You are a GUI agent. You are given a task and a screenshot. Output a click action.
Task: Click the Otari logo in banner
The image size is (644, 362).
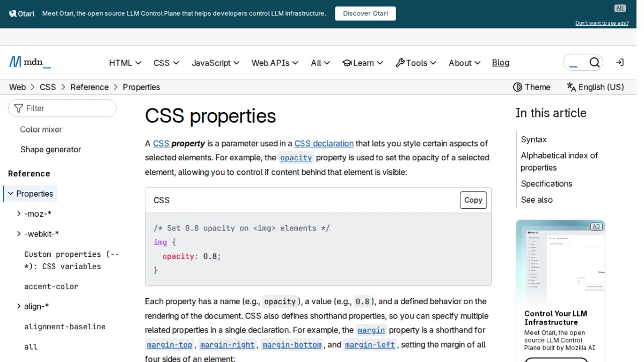point(21,13)
